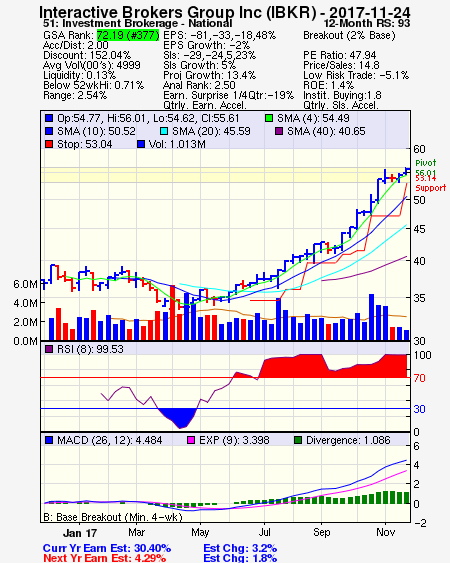Screen dimensions: 450x563
Task: Click the red 'Support' label beside the chart
Action: (x=431, y=188)
